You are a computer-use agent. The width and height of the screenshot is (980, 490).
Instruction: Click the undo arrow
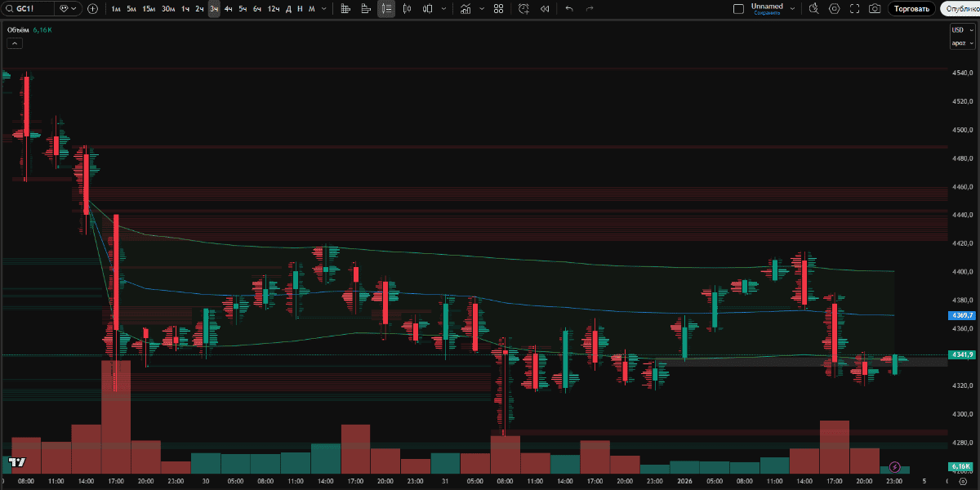pyautogui.click(x=569, y=9)
